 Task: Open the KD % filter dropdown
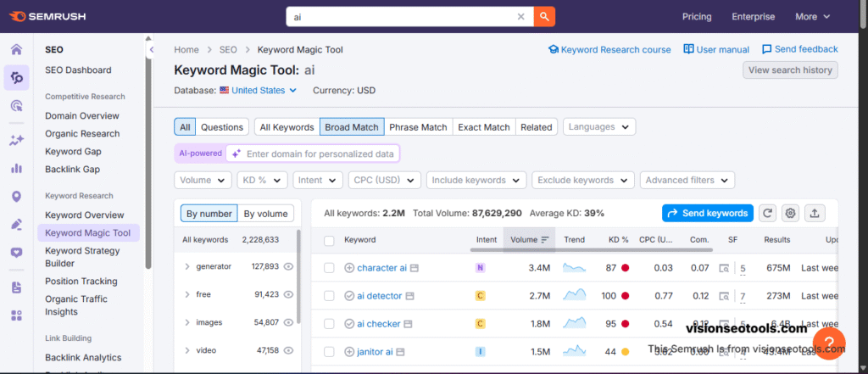click(x=263, y=180)
